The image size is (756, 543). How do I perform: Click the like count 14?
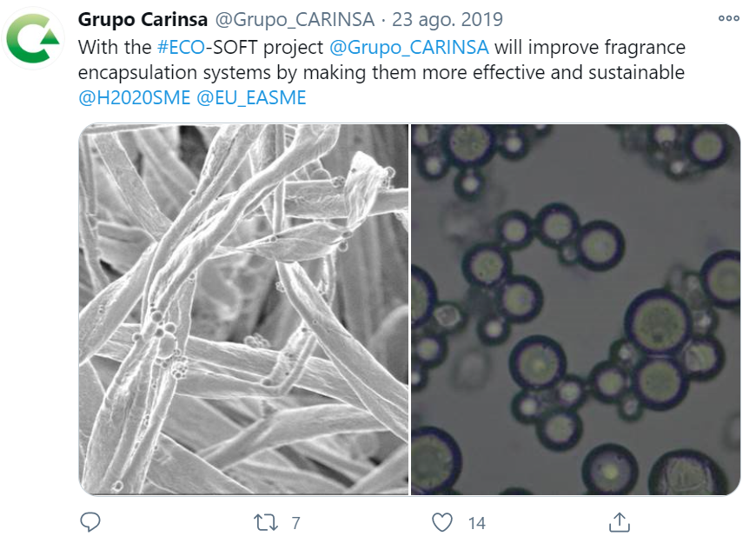pos(477,523)
